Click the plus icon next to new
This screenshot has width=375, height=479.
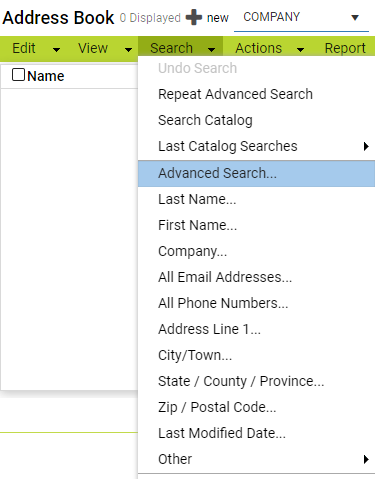click(x=194, y=17)
